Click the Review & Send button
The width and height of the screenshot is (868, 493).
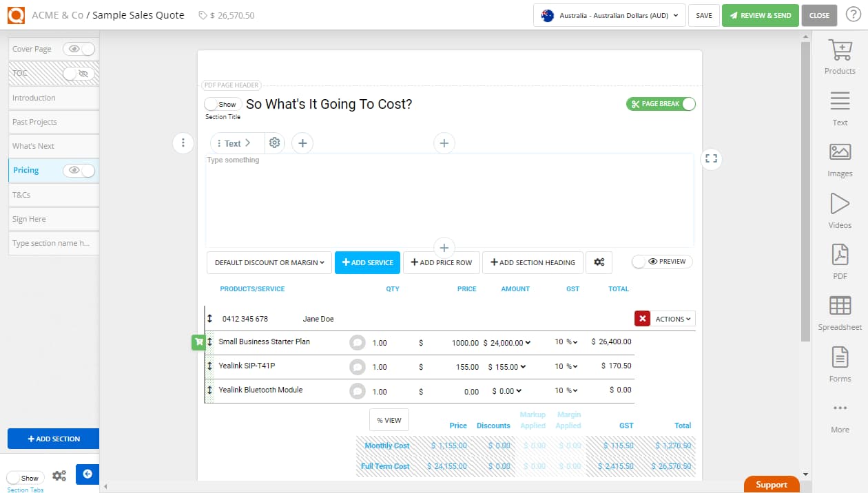(760, 15)
